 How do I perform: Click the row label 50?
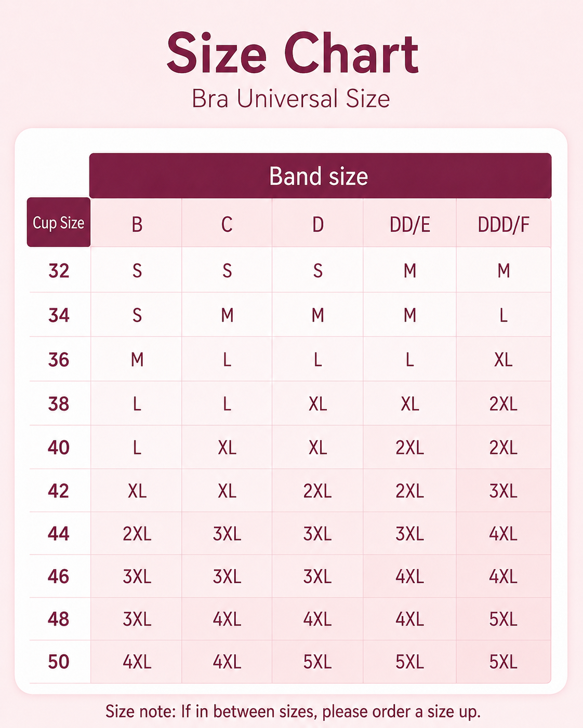[x=59, y=662]
